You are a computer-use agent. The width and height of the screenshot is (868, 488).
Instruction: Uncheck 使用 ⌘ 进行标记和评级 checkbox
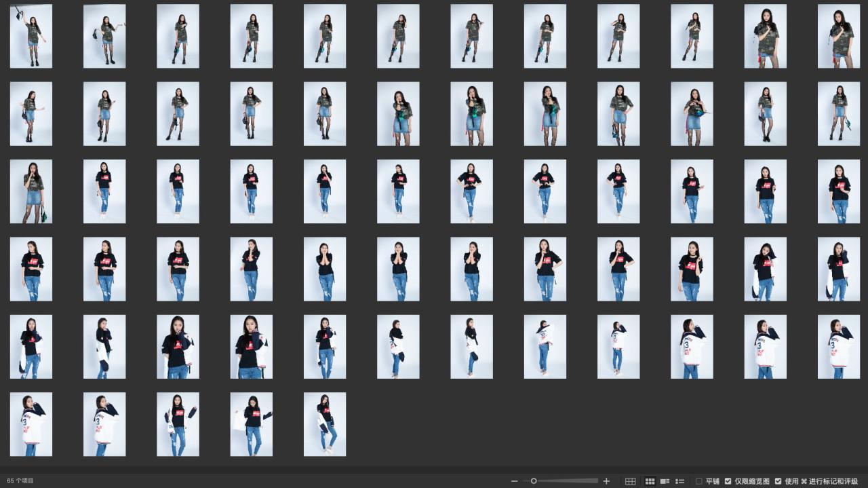click(778, 481)
